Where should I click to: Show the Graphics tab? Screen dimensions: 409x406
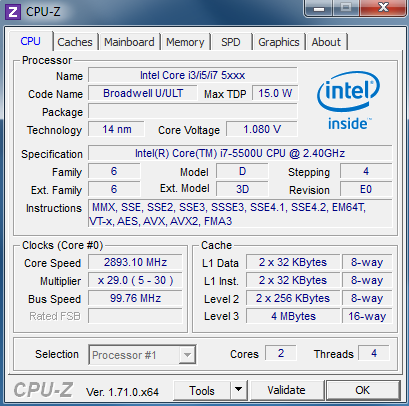(x=279, y=42)
